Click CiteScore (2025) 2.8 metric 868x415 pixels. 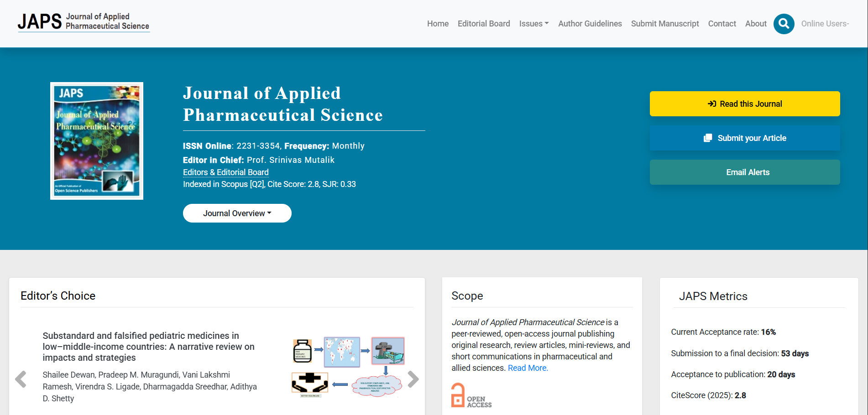click(708, 395)
